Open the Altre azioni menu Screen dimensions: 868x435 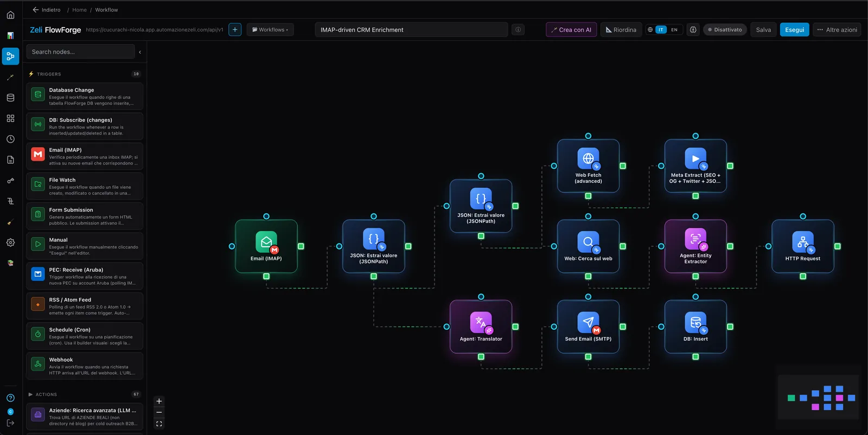(837, 30)
